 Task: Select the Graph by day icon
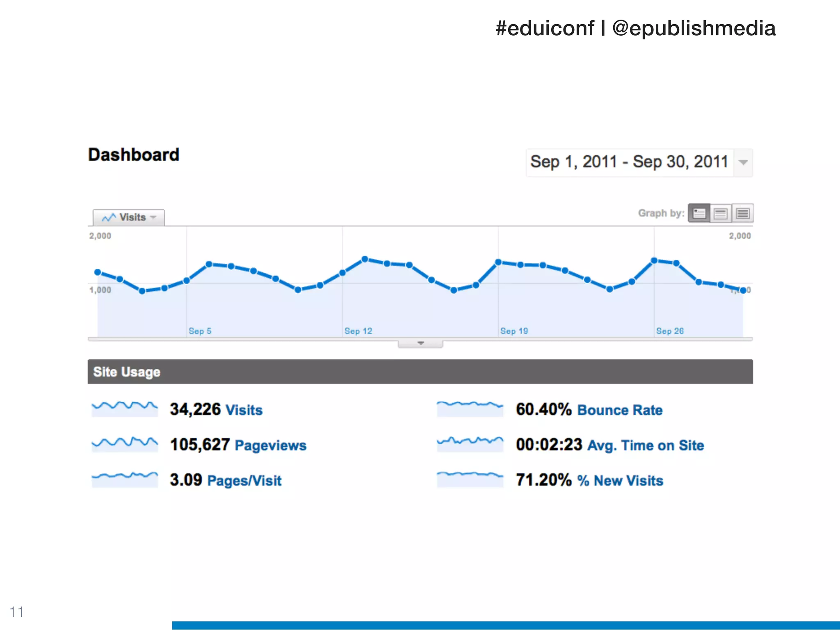[699, 213]
